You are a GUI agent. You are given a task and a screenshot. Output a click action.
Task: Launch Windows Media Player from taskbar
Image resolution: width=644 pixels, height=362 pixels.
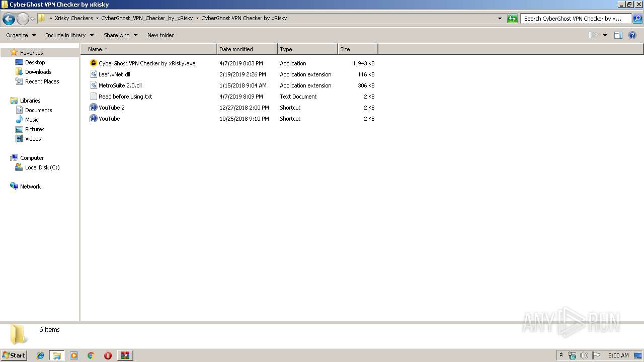pyautogui.click(x=74, y=355)
